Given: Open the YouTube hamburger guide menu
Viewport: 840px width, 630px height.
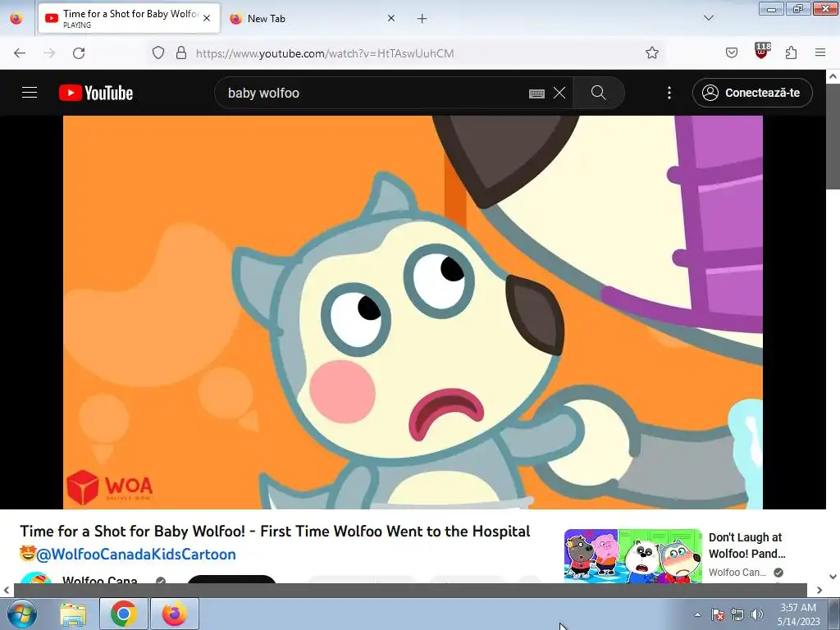Looking at the screenshot, I should (30, 93).
